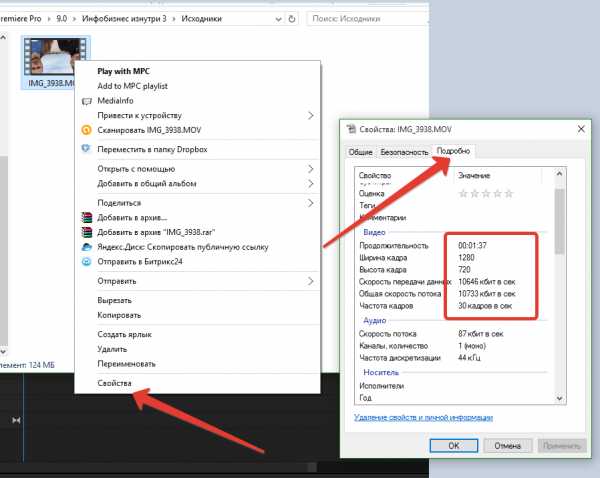Click the Битрикс24 icon in menu
The height and width of the screenshot is (478, 600).
point(87,262)
